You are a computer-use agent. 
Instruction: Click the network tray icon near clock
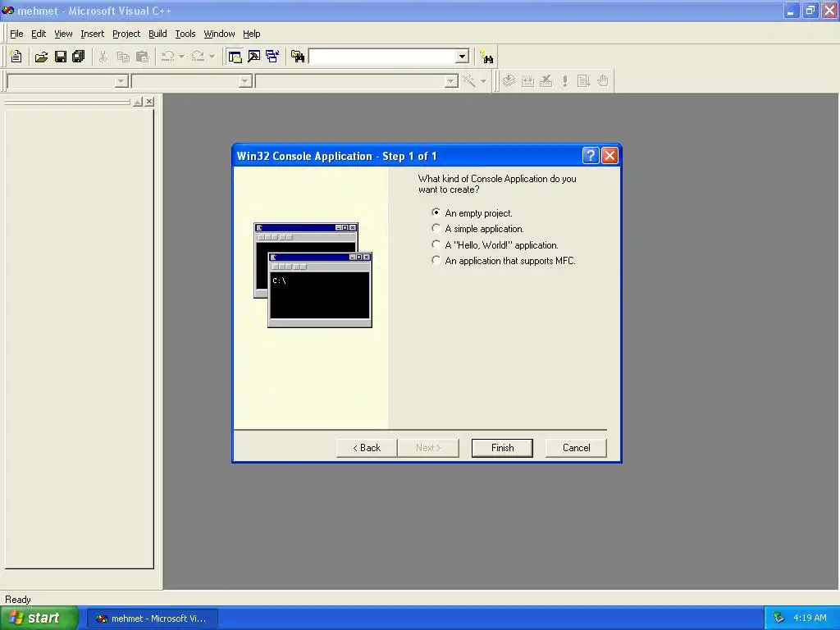779,618
